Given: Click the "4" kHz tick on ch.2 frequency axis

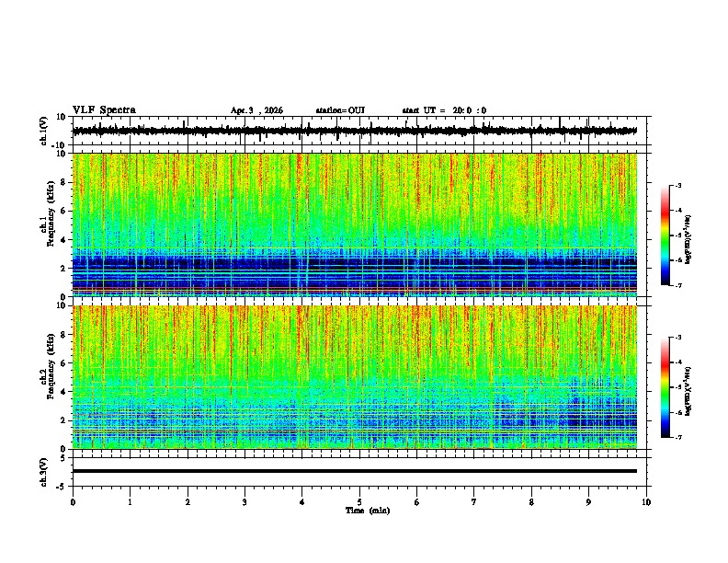Looking at the screenshot, I should 63,392.
